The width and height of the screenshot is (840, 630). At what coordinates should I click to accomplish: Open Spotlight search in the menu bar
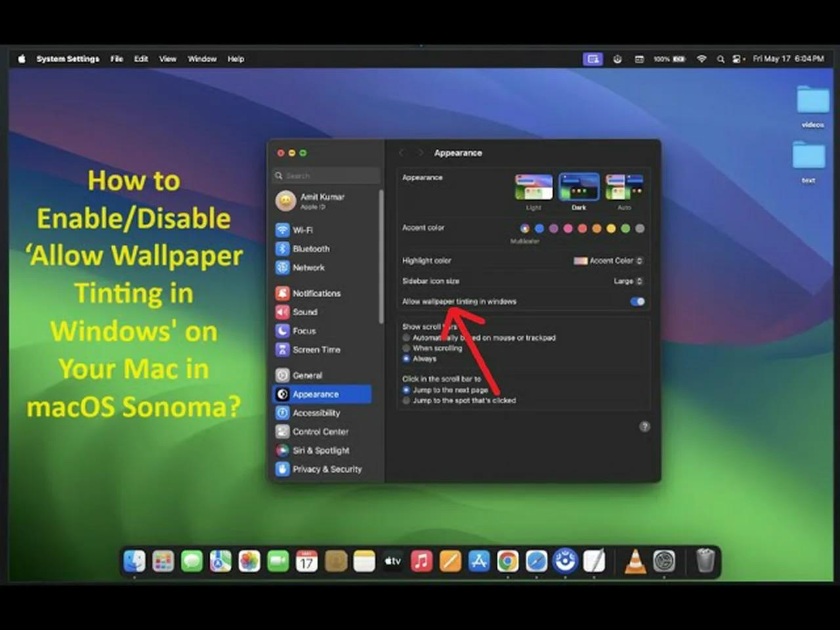point(721,59)
